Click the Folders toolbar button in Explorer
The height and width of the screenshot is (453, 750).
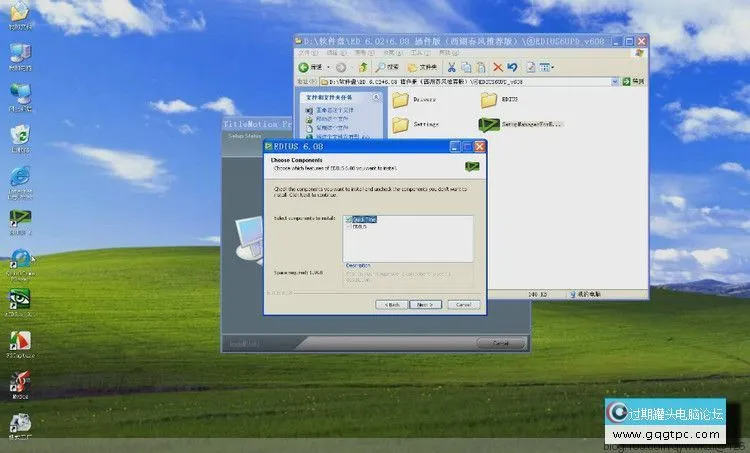(419, 67)
